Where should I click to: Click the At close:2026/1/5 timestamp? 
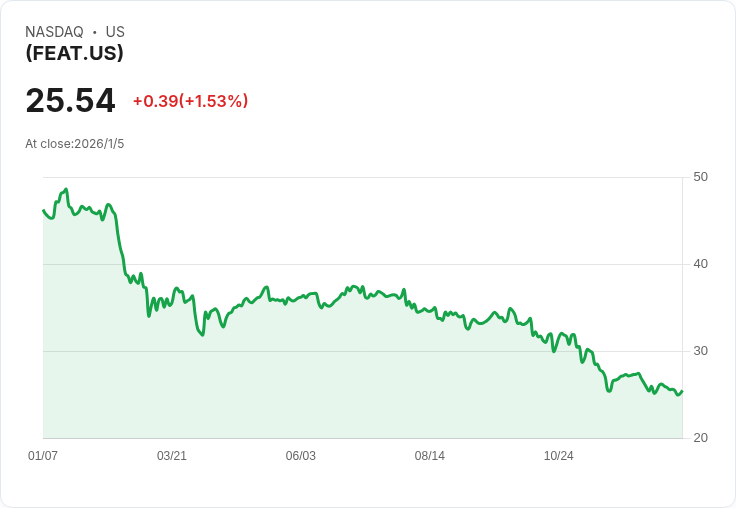[x=75, y=144]
